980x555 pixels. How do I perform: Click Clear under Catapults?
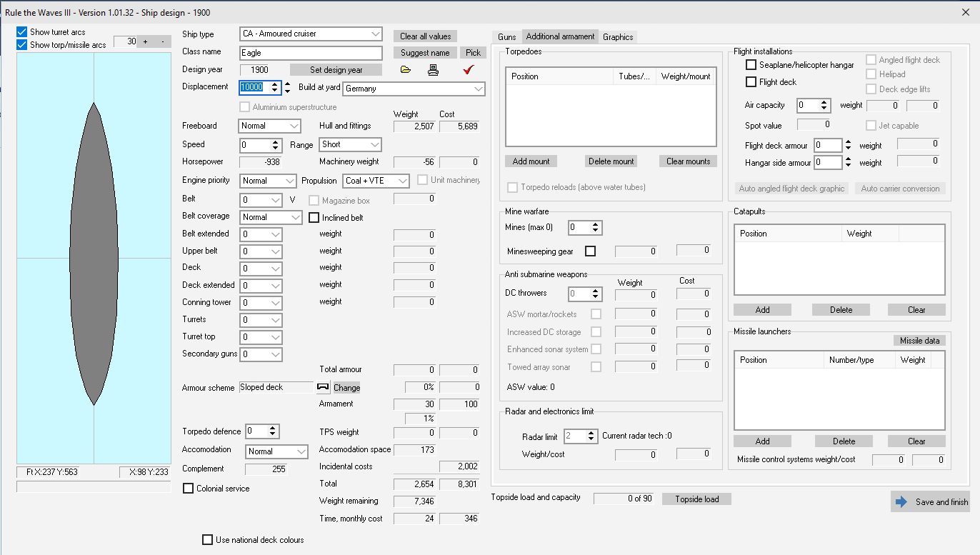pyautogui.click(x=916, y=310)
